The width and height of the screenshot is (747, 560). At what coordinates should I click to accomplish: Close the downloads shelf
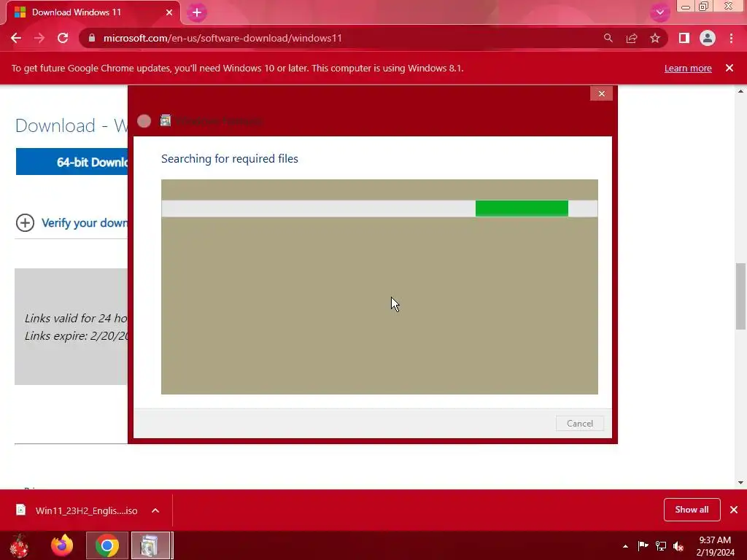point(734,510)
